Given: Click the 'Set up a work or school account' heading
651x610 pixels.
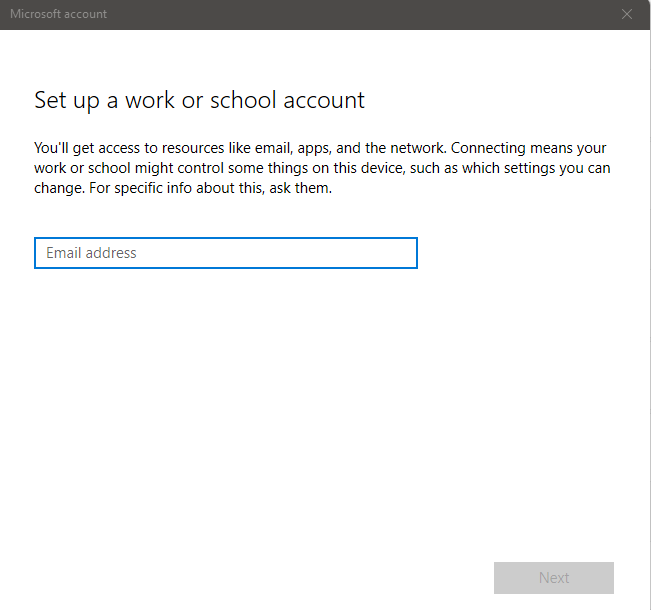Looking at the screenshot, I should coord(199,100).
